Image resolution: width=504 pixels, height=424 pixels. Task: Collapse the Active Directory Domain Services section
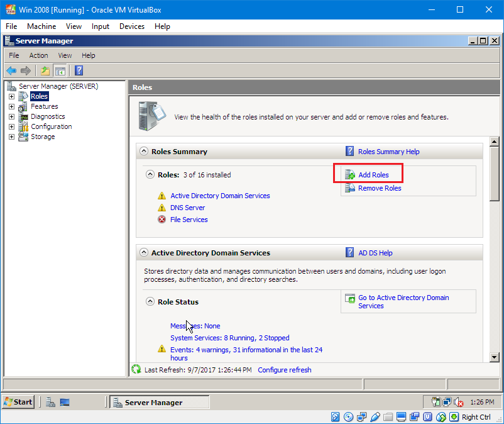coord(144,252)
